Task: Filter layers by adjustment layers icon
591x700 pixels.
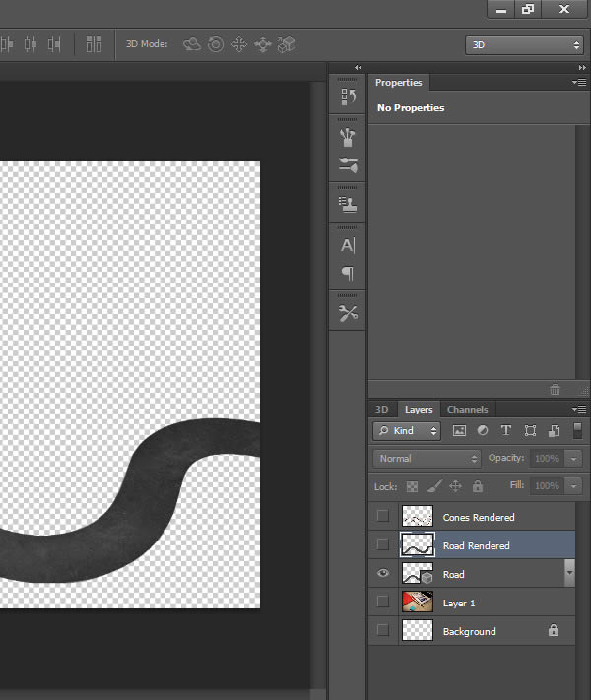Action: (483, 430)
